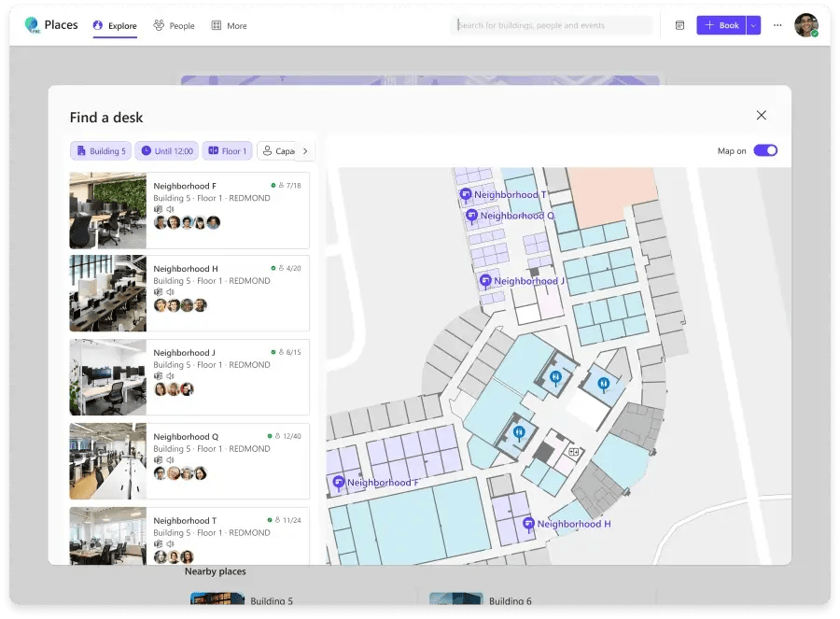Screen dimensions: 840x619
Task: Click the search field for buildings and people
Action: point(551,25)
